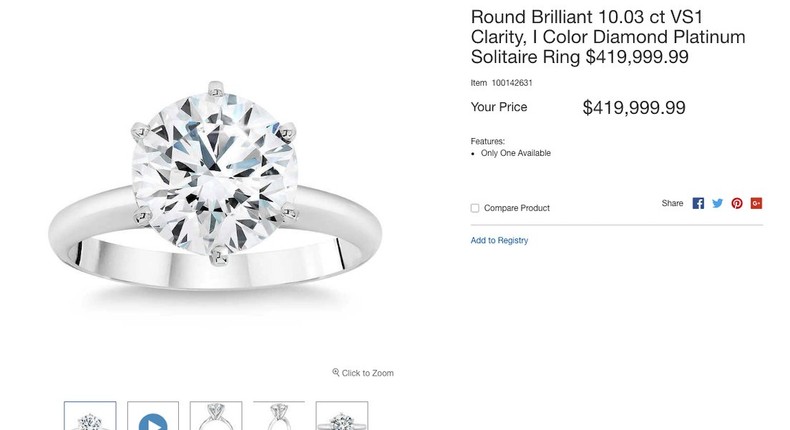Screen dimensions: 790x430
Task: Click the $419,999.99 price beside Your Price
Action: pyautogui.click(x=634, y=108)
